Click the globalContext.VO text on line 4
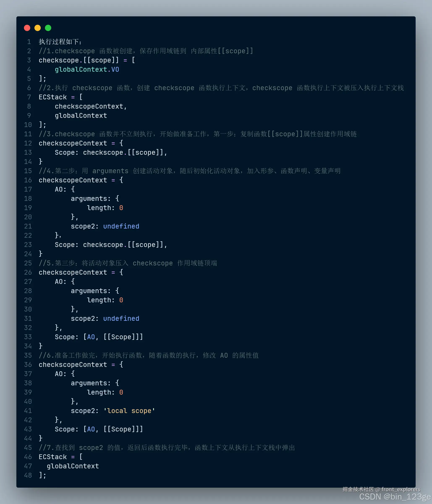This screenshot has height=504, width=432. tap(87, 70)
